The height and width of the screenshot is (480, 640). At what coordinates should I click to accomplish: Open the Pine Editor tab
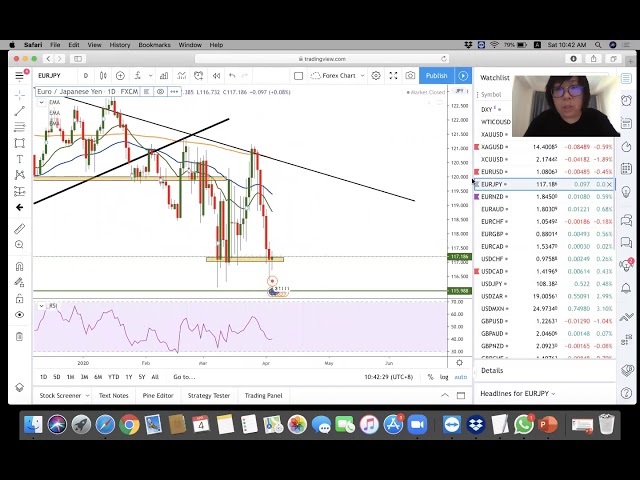(x=157, y=395)
